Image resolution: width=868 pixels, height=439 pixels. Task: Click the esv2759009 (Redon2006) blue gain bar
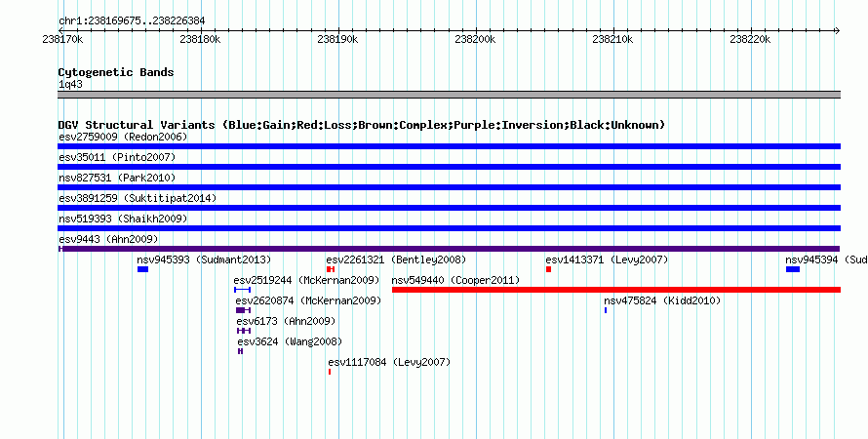click(449, 146)
